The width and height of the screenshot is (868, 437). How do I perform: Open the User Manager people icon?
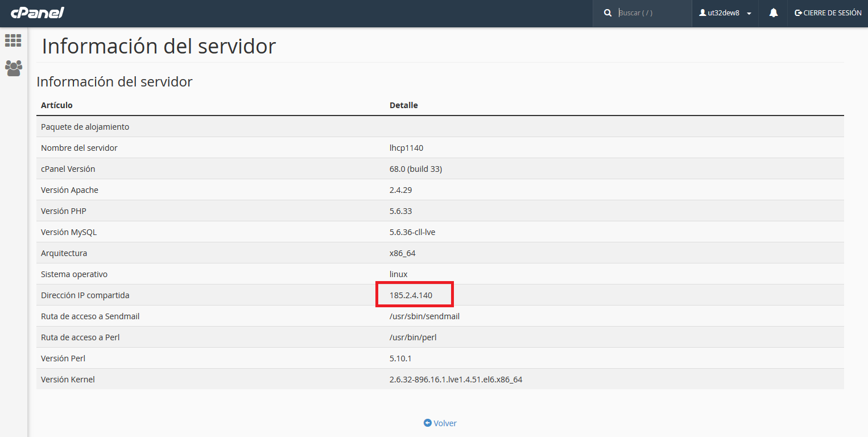(x=13, y=68)
